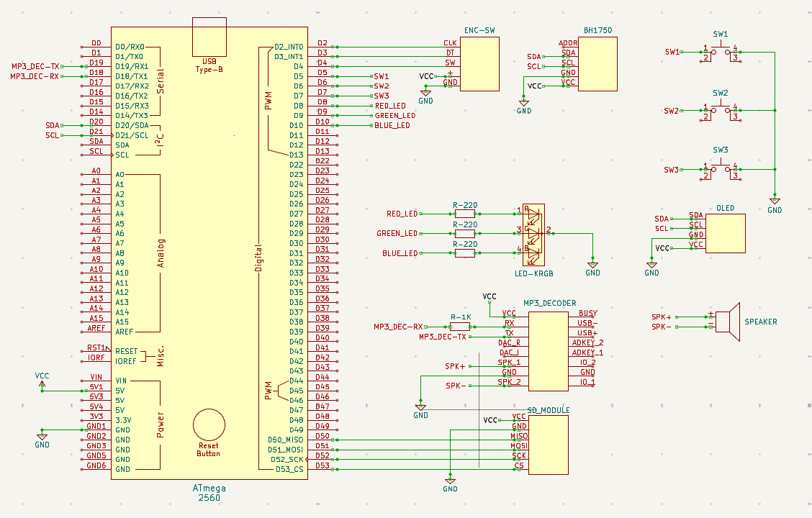Click the MP3_DEC-RX label near R-1K
Image resolution: width=812 pixels, height=518 pixels.
coord(398,327)
